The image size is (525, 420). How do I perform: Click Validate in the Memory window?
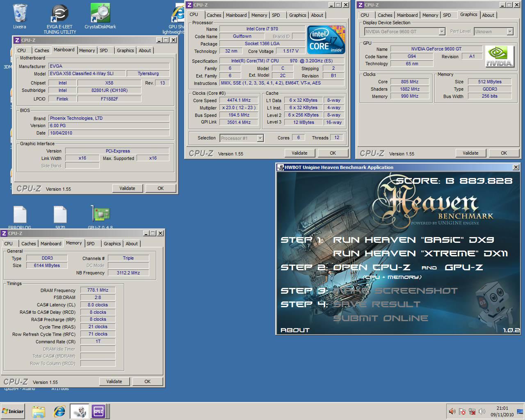coord(114,381)
